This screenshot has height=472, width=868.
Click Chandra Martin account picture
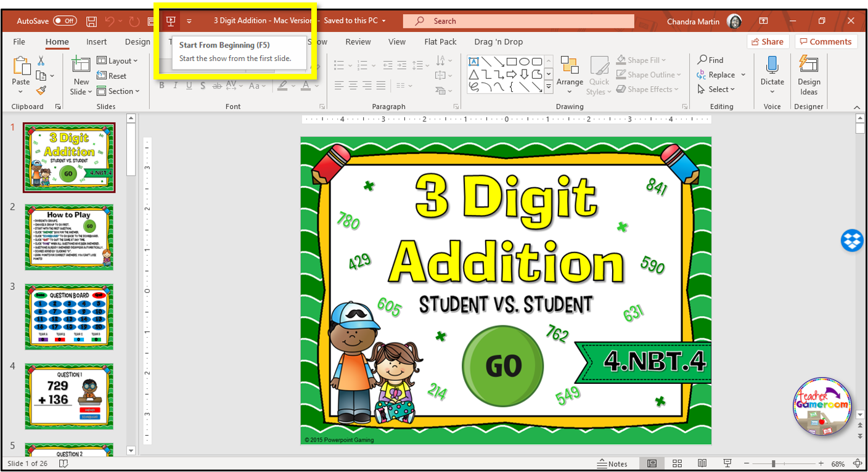tap(734, 21)
